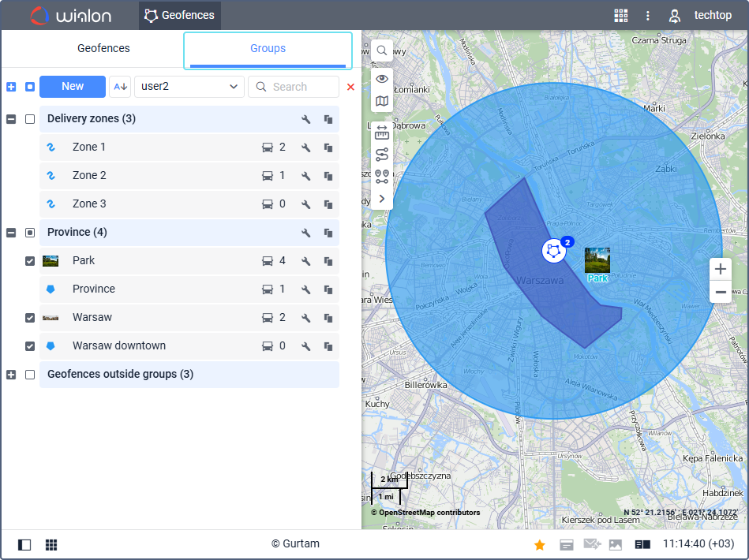
Task: Open the map search tool
Action: pyautogui.click(x=382, y=50)
